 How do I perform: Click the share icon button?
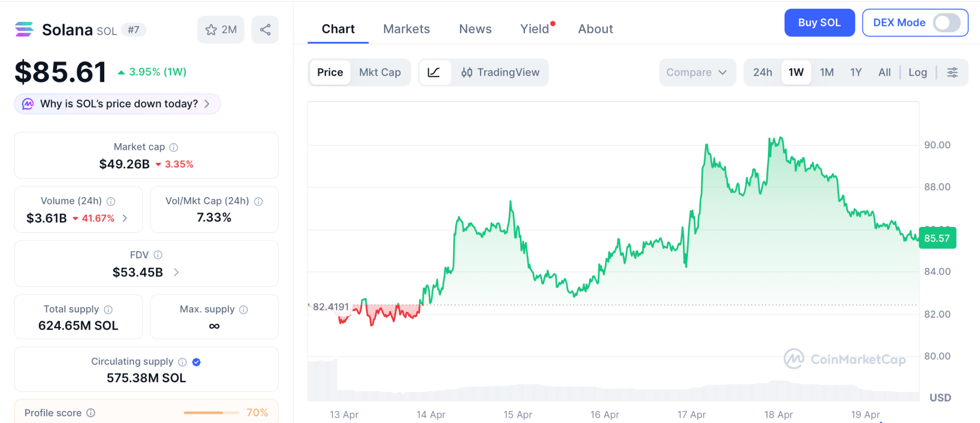265,30
